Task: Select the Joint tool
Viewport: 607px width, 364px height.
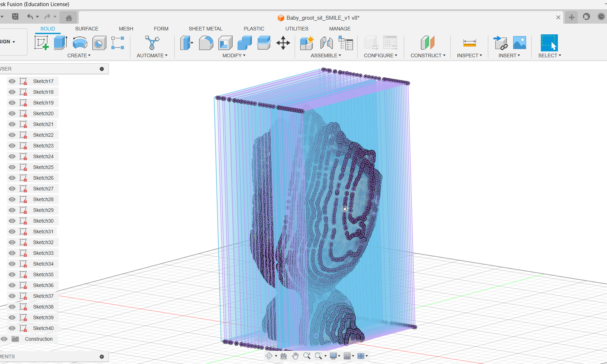Action: click(x=326, y=43)
